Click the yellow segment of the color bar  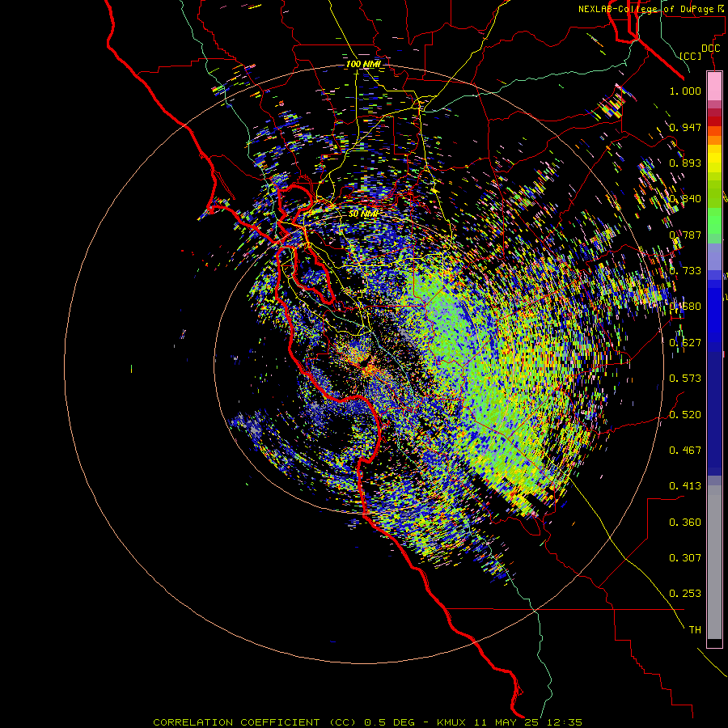(x=714, y=159)
